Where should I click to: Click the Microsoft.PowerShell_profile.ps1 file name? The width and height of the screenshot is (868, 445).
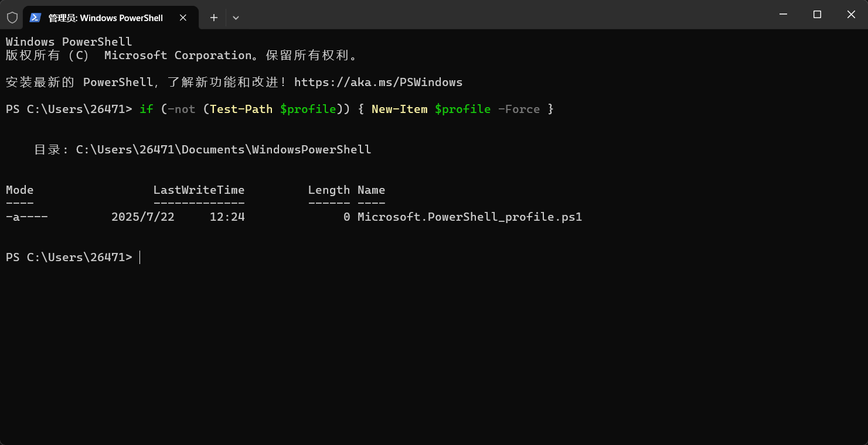[468, 217]
